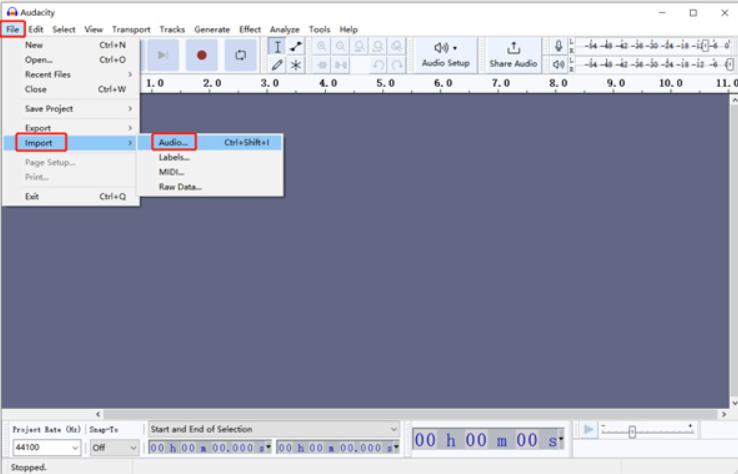Select the Envelope tool
738x474 pixels.
(296, 47)
